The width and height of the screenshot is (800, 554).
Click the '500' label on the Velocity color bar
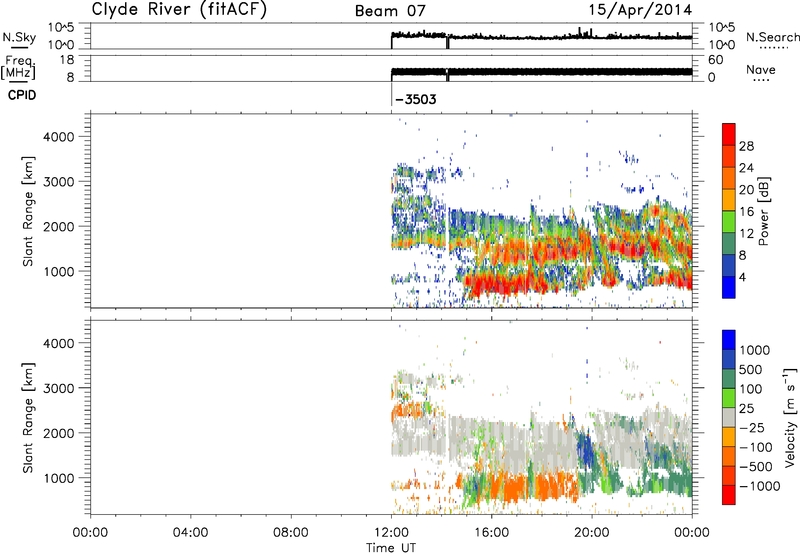(x=751, y=370)
